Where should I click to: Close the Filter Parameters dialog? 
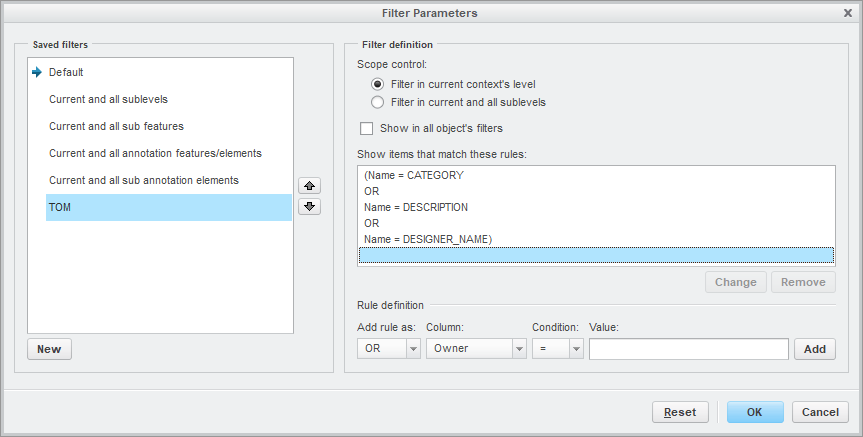pyautogui.click(x=848, y=13)
